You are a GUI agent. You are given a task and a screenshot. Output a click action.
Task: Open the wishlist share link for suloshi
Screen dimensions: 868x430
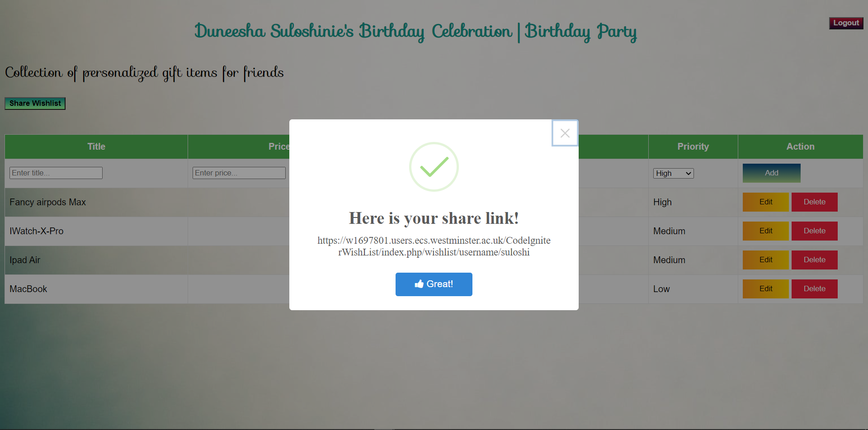coord(434,246)
